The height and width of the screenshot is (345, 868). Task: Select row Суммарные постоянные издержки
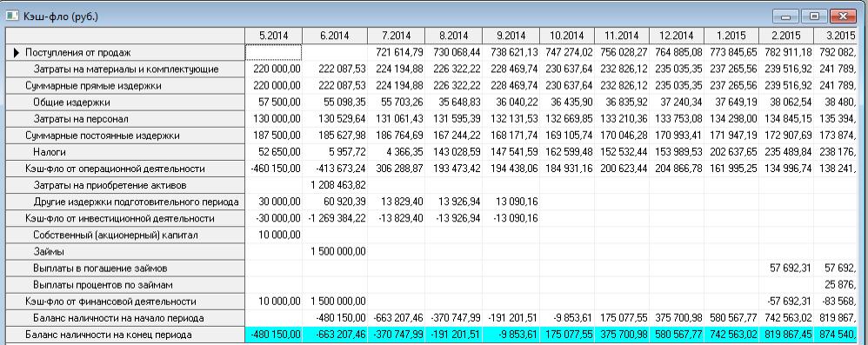point(125,136)
